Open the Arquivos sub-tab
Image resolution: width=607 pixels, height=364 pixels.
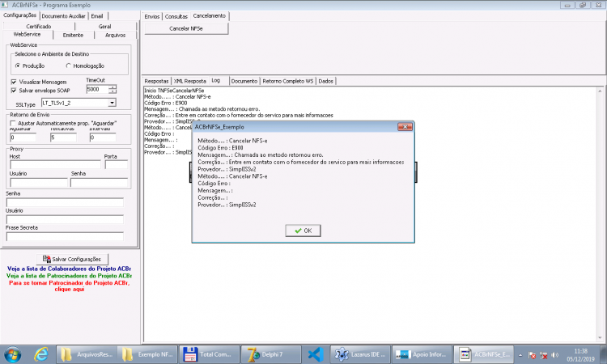(116, 35)
